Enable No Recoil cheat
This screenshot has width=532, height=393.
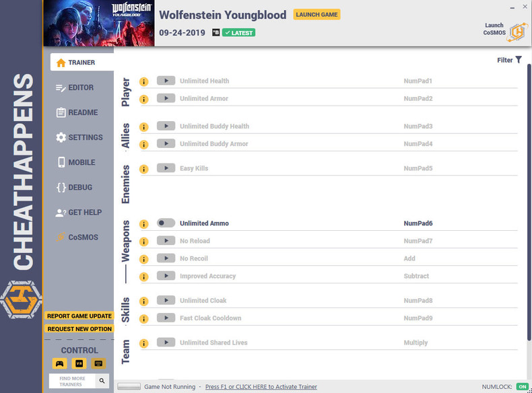166,258
